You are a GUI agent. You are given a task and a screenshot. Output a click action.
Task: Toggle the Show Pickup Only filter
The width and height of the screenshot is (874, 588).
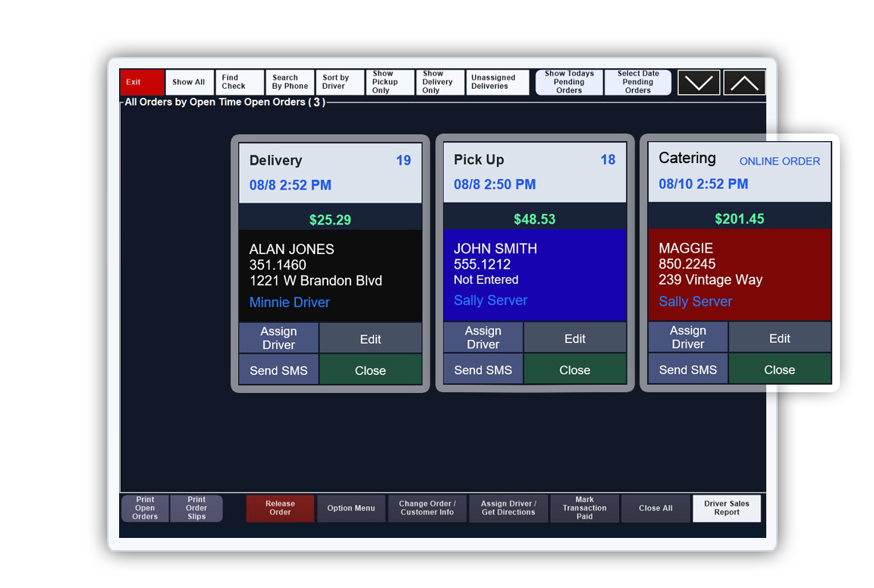click(x=390, y=83)
